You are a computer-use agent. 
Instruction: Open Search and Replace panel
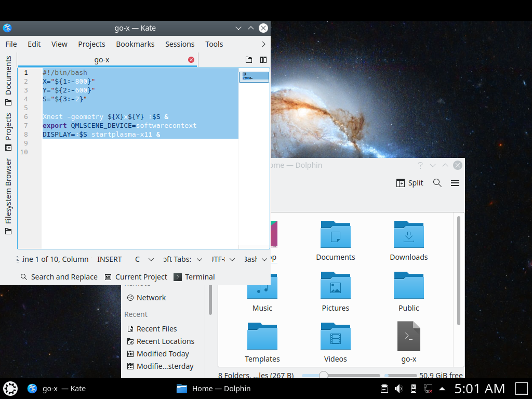(59, 277)
